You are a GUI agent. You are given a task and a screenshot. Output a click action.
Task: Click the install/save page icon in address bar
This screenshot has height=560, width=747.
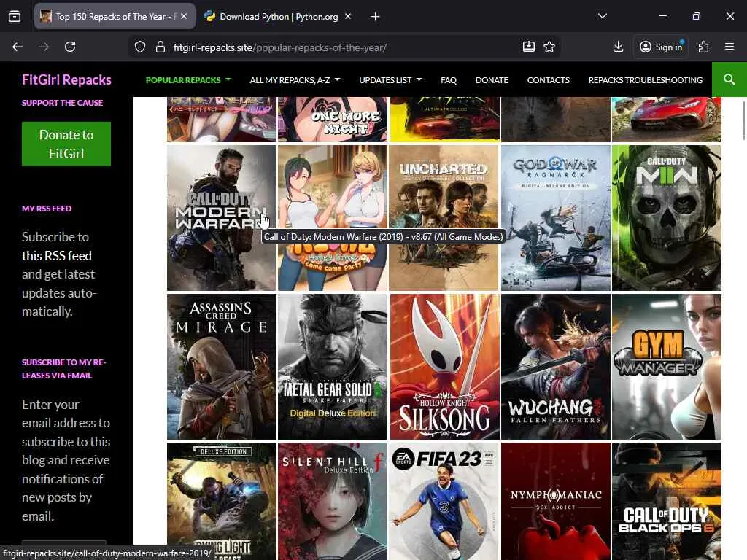coord(529,47)
